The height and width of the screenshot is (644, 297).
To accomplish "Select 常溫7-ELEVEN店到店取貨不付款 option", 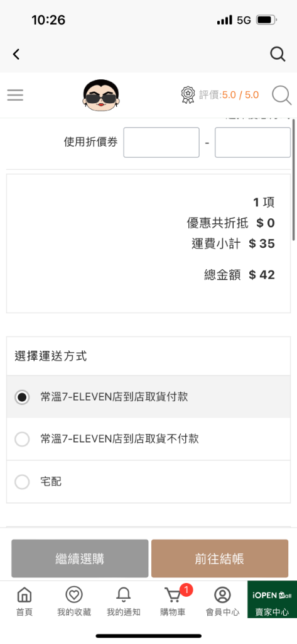I will pyautogui.click(x=148, y=439).
